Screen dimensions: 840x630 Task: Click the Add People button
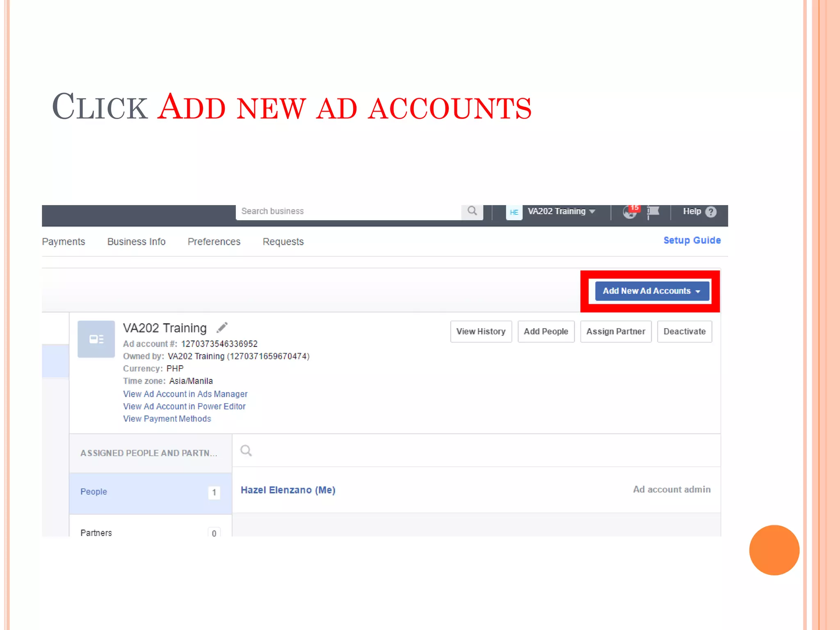click(x=546, y=331)
